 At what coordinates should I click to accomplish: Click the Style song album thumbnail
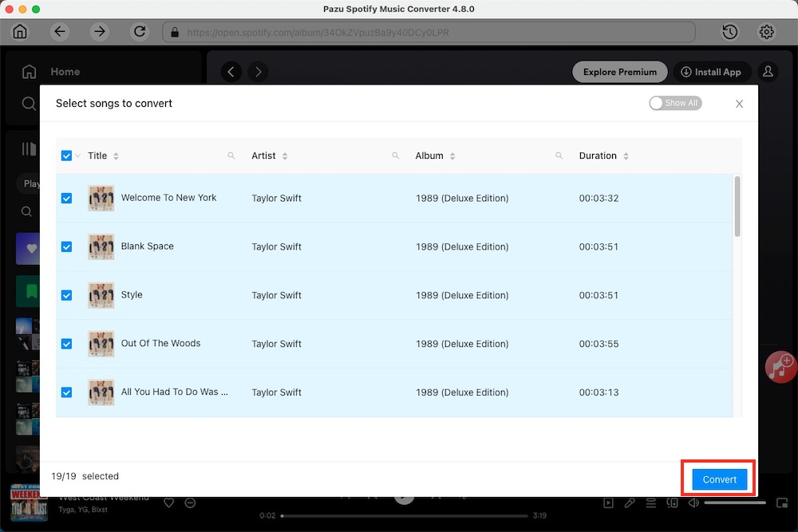point(101,295)
